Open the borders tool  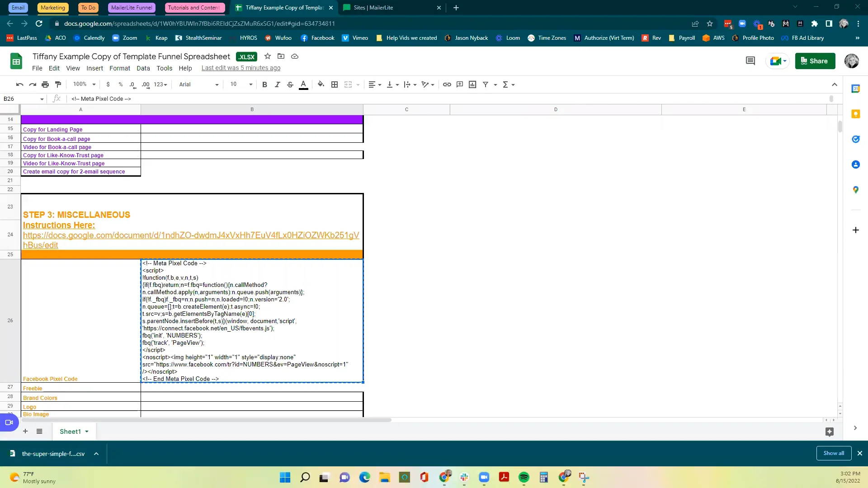[x=335, y=84]
